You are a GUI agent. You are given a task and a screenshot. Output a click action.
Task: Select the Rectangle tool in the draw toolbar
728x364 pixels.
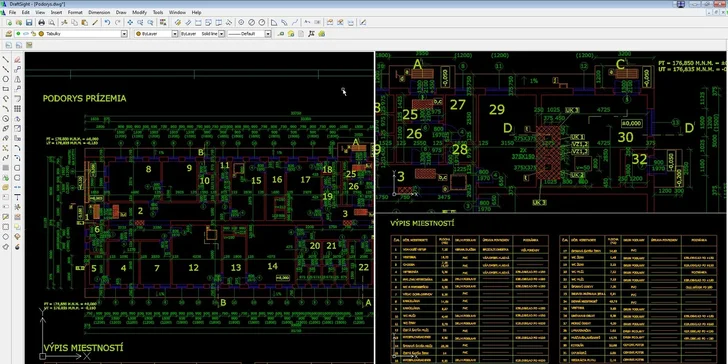[6, 89]
